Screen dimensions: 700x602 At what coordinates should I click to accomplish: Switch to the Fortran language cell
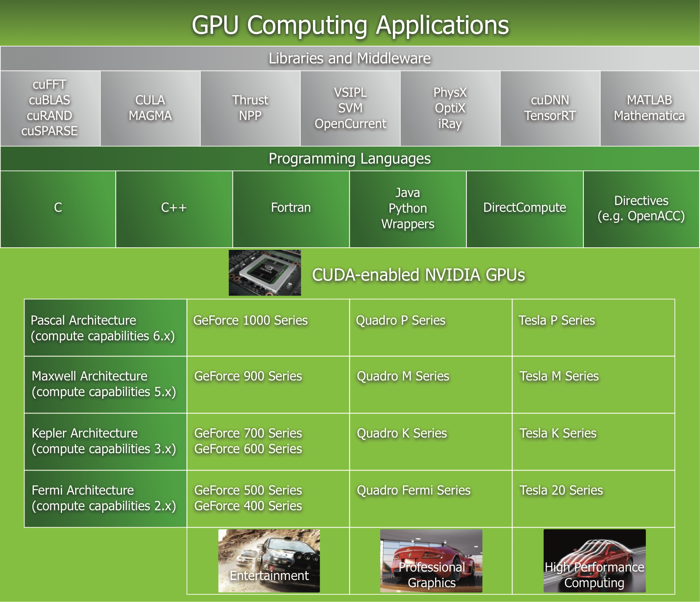(x=291, y=208)
